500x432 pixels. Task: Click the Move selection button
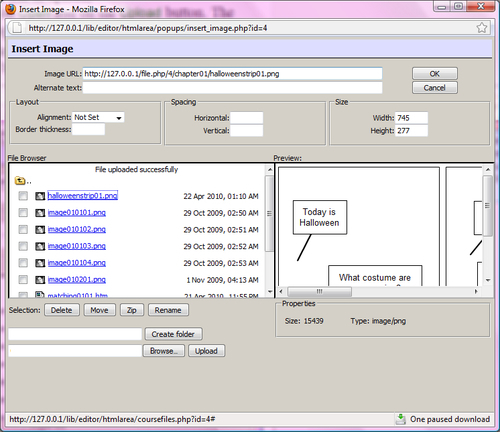click(x=99, y=310)
